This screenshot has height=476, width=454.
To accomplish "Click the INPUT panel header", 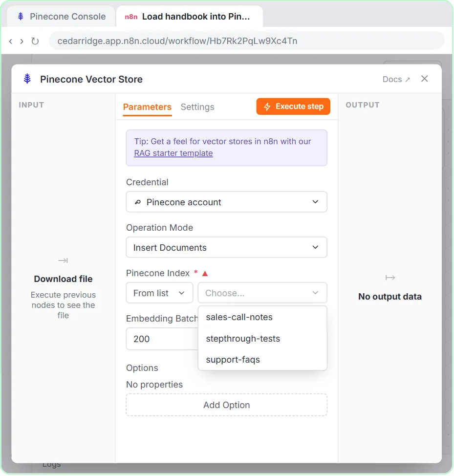I will point(32,105).
